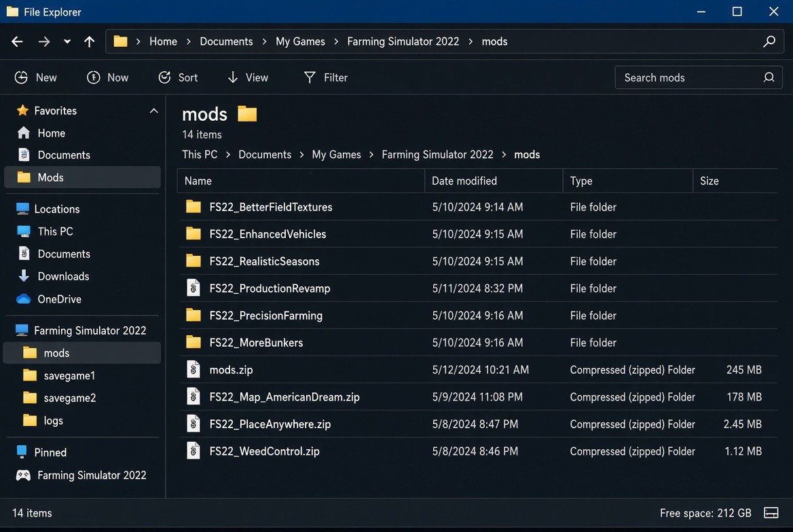Go up one folder level
This screenshot has height=532, width=793.
[89, 41]
